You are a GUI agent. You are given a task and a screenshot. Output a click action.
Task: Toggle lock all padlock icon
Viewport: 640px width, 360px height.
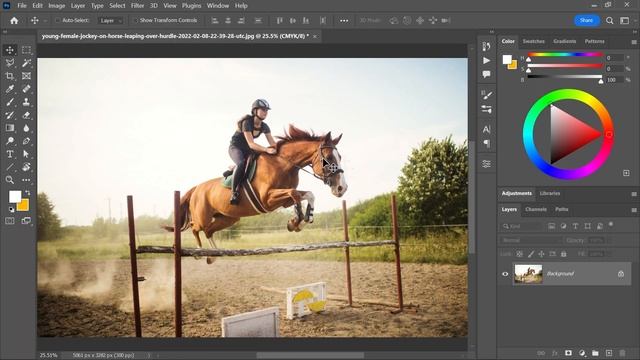[x=563, y=254]
